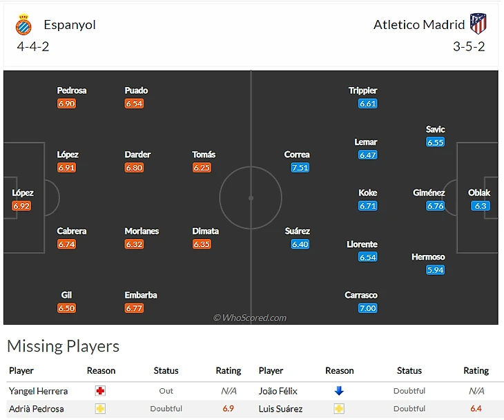Image resolution: width=504 pixels, height=420 pixels.
Task: Select player Koke on the pitch
Action: (x=367, y=193)
